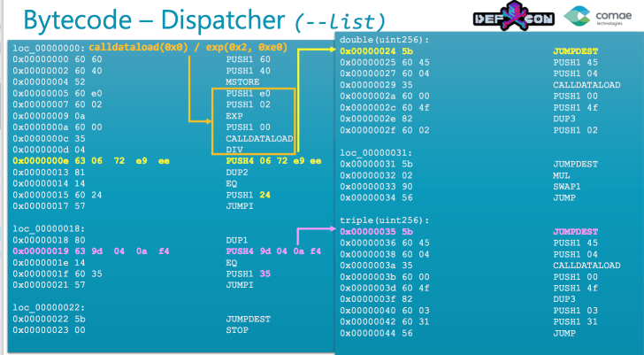Click the Comae Technologies logo
This screenshot has height=355, width=644.
pyautogui.click(x=598, y=17)
